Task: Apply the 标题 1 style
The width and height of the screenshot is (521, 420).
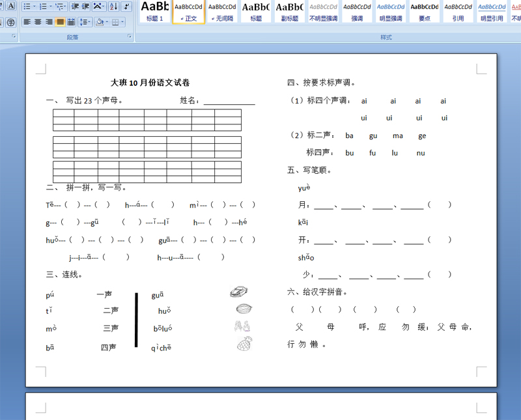Action: coord(154,11)
